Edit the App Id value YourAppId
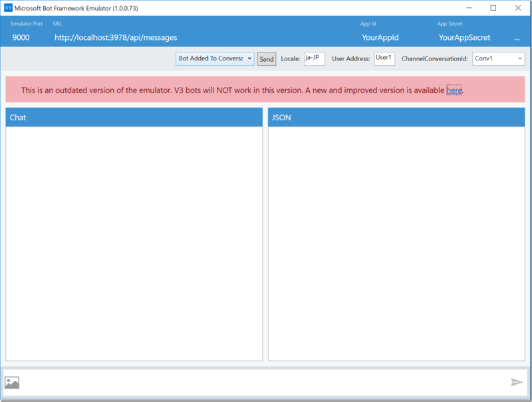The height and width of the screenshot is (402, 532). [x=380, y=38]
